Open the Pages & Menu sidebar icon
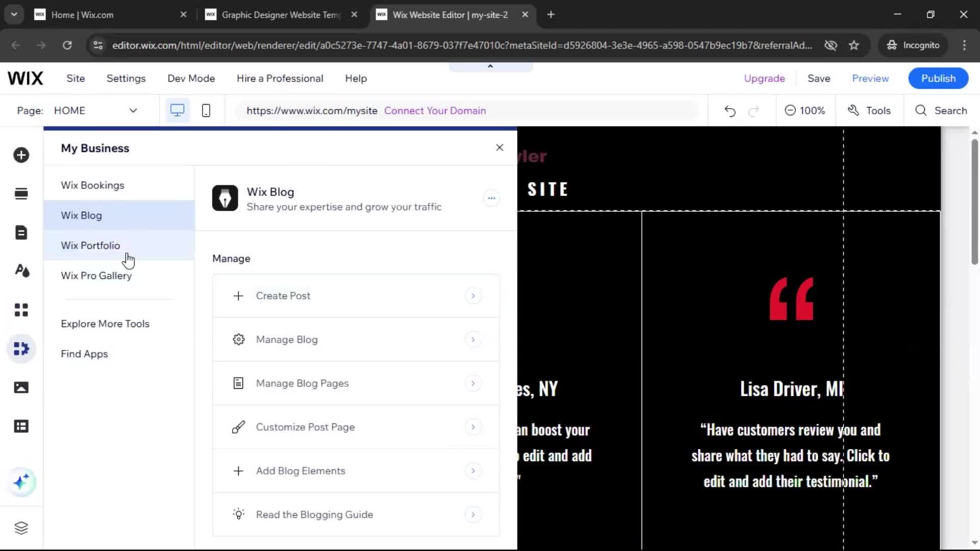 coord(21,233)
